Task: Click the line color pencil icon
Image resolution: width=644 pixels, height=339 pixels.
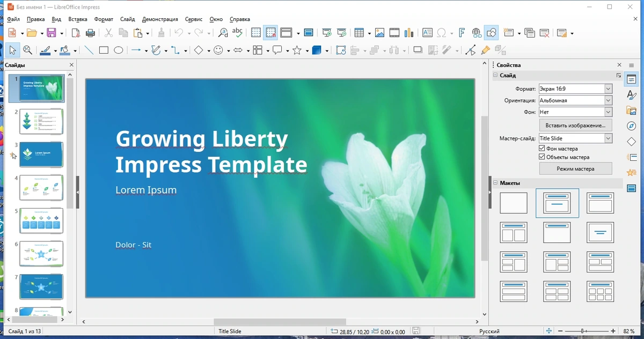Action: [45, 50]
